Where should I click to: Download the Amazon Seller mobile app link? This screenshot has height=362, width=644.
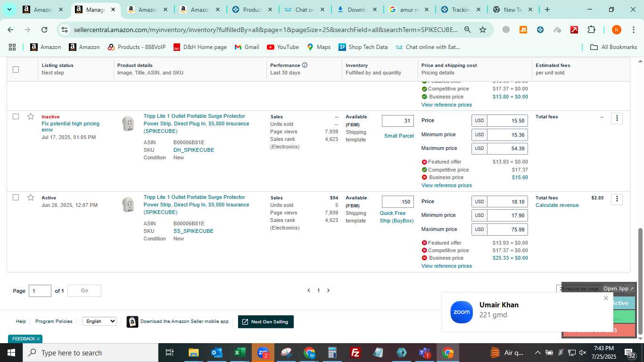[184, 321]
